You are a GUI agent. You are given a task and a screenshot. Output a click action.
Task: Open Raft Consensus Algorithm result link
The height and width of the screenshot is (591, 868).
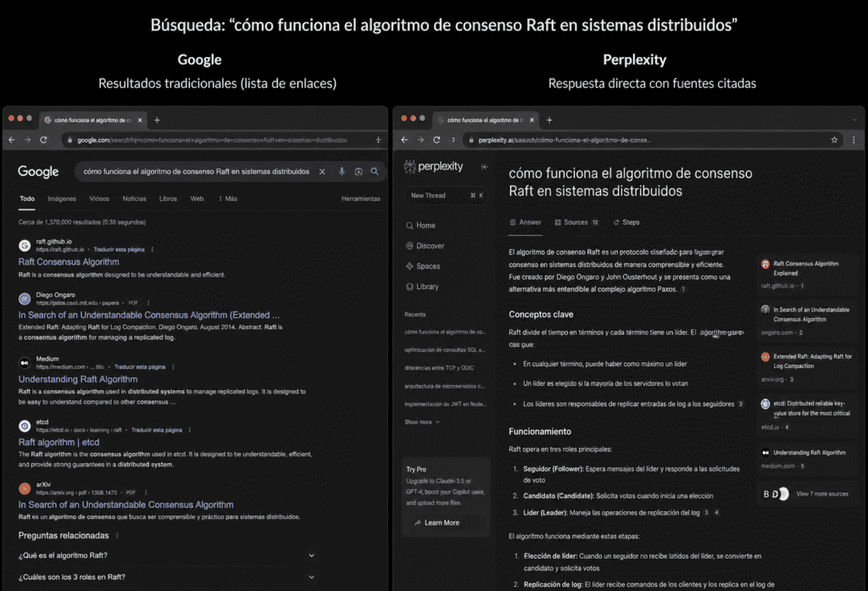pos(69,262)
